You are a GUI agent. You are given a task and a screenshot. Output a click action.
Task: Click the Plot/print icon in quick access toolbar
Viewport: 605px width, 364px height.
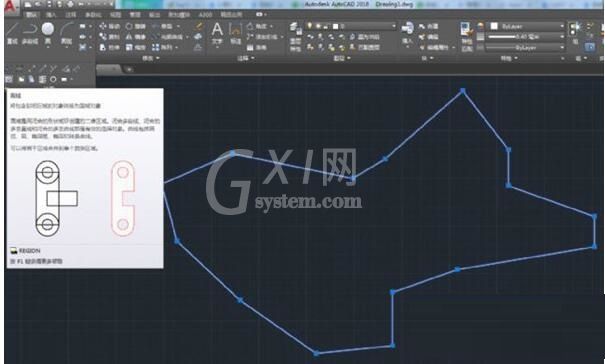tap(70, 4)
